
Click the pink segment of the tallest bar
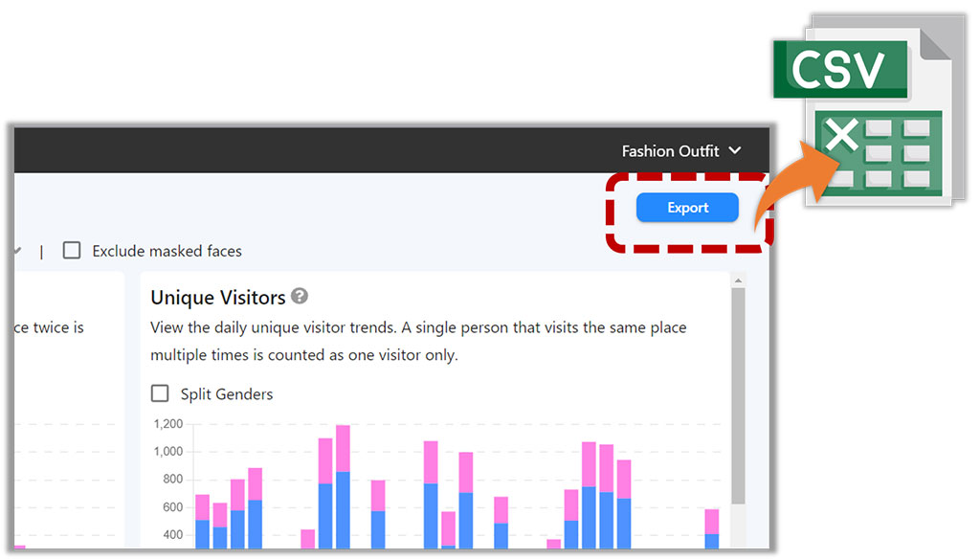click(343, 448)
